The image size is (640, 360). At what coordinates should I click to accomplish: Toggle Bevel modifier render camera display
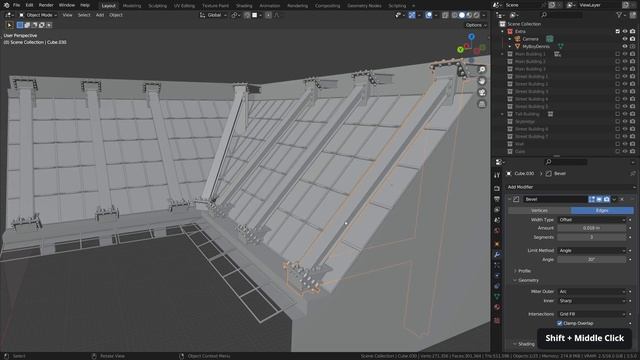click(607, 199)
